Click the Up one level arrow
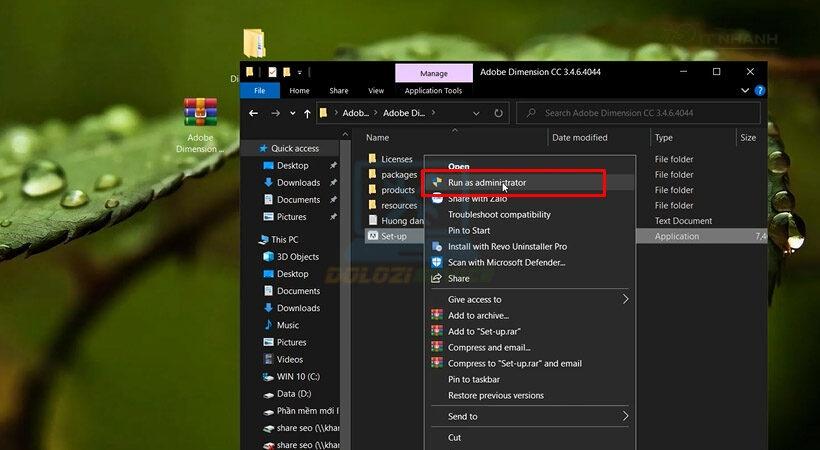This screenshot has height=450, width=820. click(x=301, y=113)
